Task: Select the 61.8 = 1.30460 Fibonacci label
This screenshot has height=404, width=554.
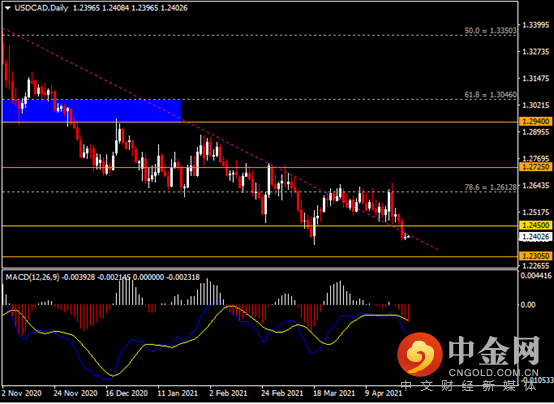Action: point(490,95)
